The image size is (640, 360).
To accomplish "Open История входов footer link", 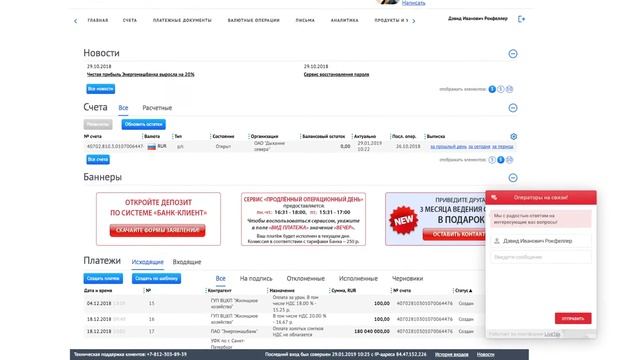I will point(451,354).
